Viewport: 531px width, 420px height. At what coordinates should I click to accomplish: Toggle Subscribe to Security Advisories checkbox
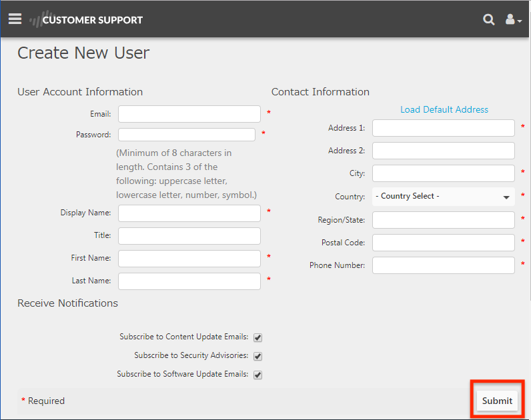257,356
